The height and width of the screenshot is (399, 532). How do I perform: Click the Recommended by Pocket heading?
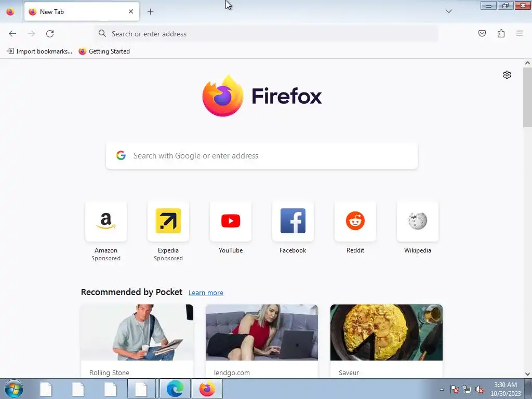pos(131,292)
